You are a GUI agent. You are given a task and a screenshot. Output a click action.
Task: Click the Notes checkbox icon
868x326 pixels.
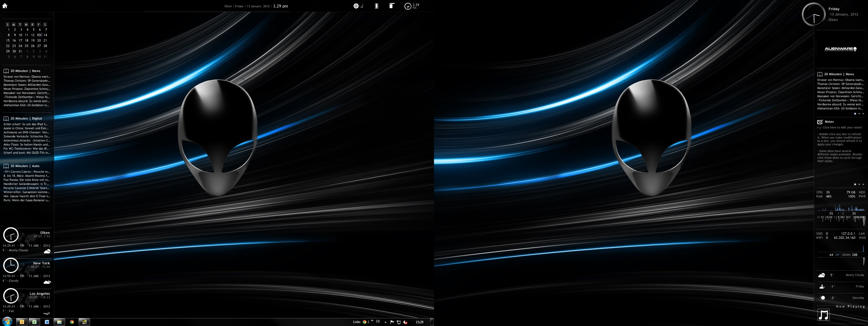[820, 121]
